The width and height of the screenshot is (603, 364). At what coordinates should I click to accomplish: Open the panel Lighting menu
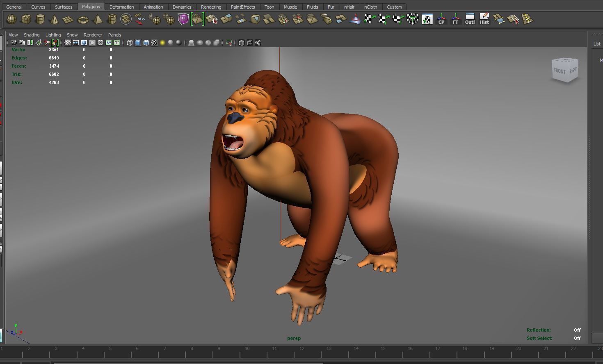(x=53, y=35)
